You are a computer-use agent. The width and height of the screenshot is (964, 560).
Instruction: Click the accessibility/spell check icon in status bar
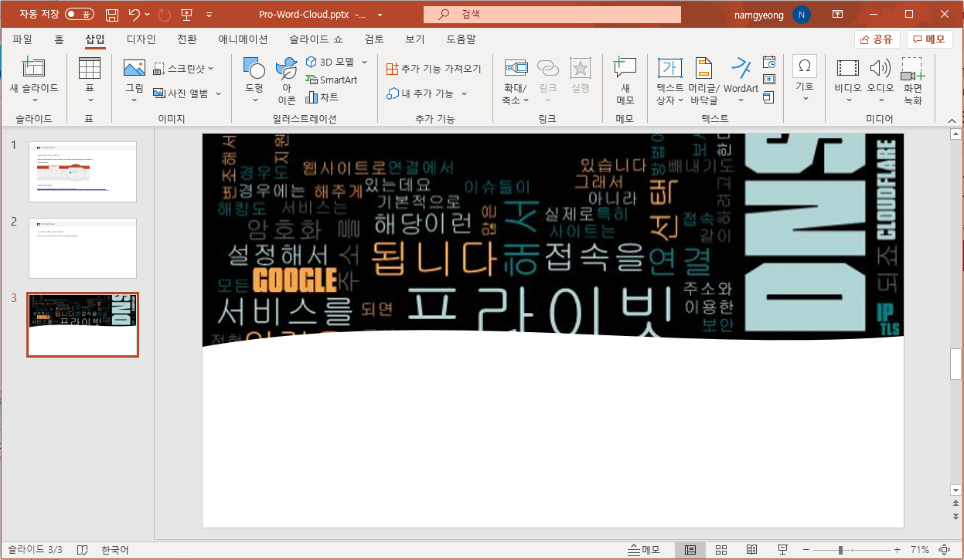82,550
